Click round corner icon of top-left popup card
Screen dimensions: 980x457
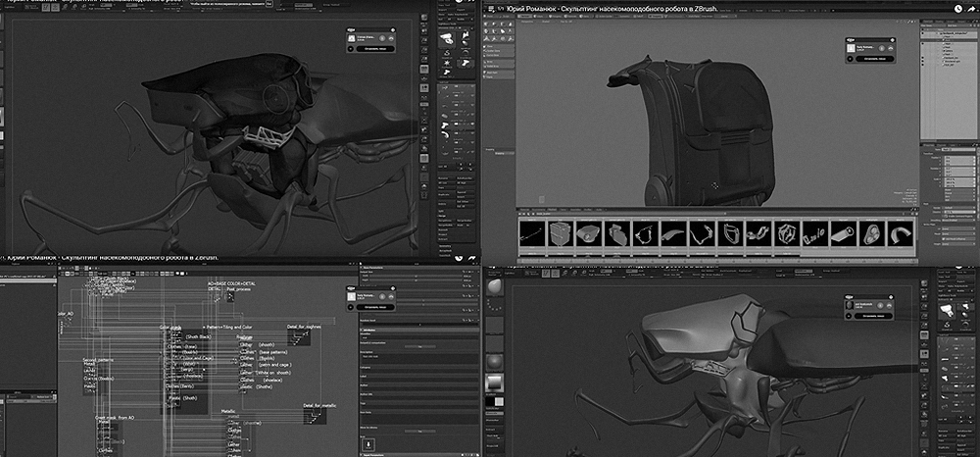pyautogui.click(x=393, y=29)
